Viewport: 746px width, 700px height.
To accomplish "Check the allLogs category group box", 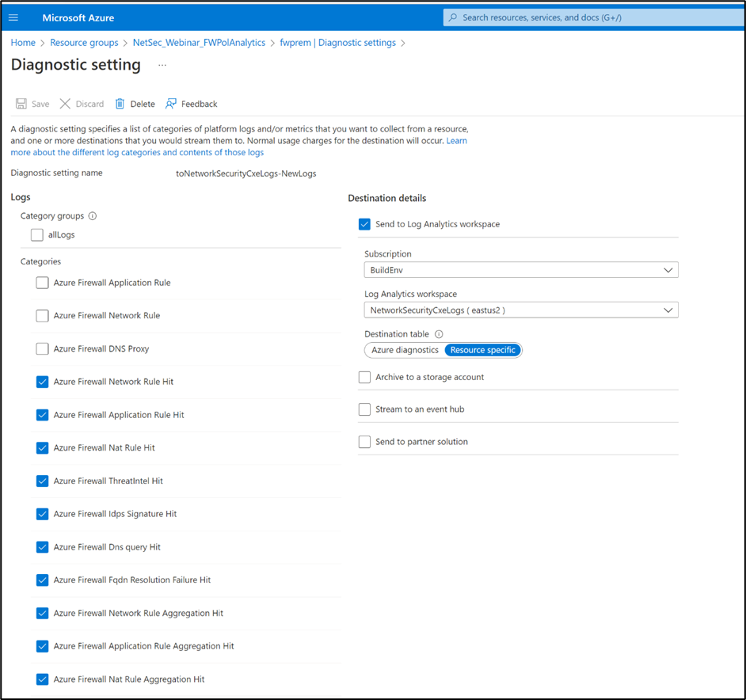I will 37,234.
